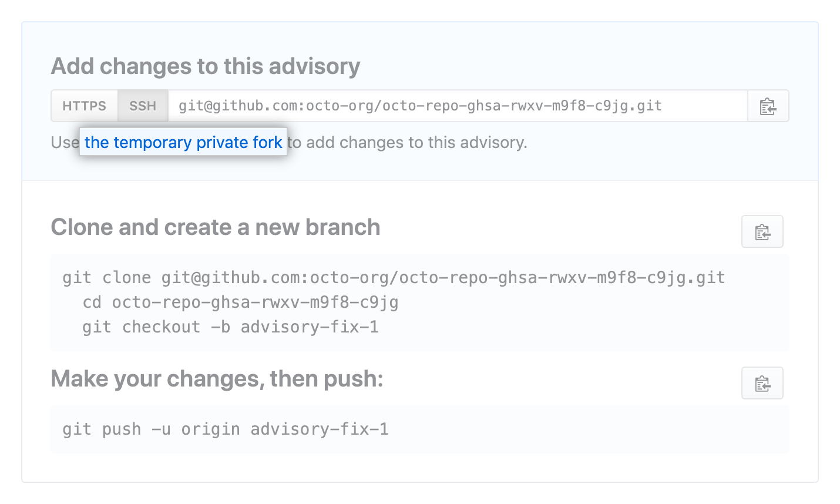Open the temporary private fork link
This screenshot has width=840, height=504.
click(x=183, y=142)
